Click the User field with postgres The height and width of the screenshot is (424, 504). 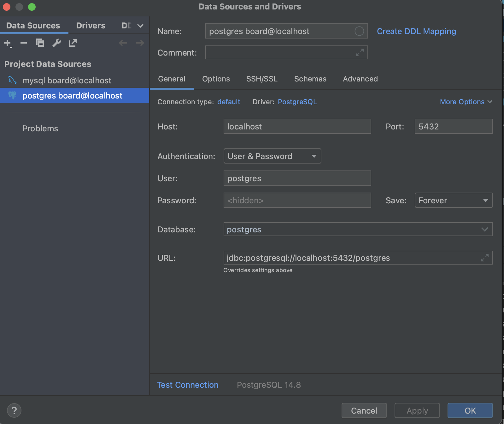297,178
